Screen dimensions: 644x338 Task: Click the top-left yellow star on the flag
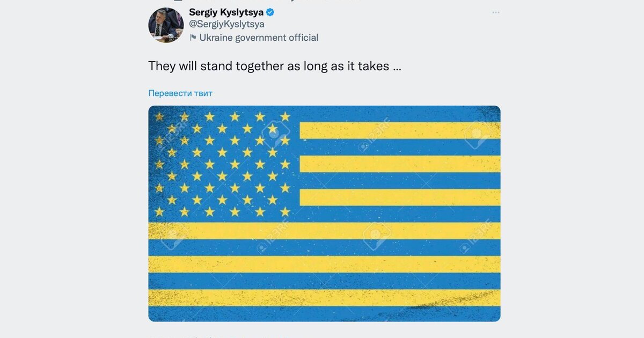point(159,116)
